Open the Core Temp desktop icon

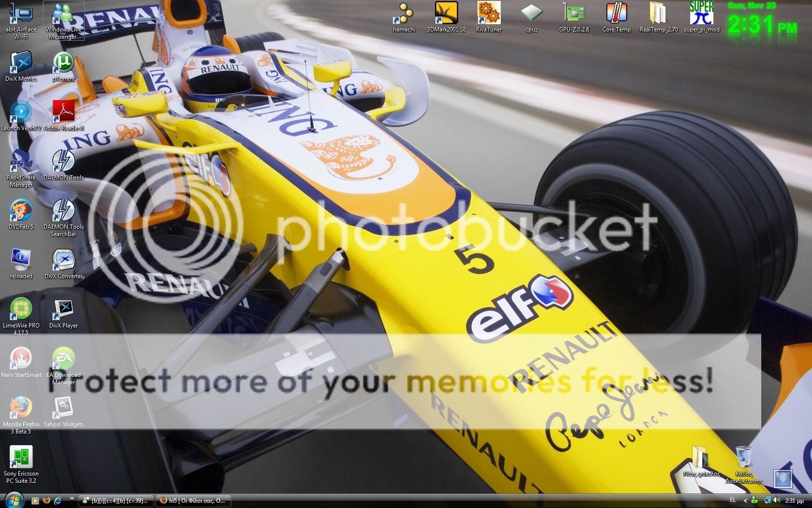pyautogui.click(x=616, y=15)
